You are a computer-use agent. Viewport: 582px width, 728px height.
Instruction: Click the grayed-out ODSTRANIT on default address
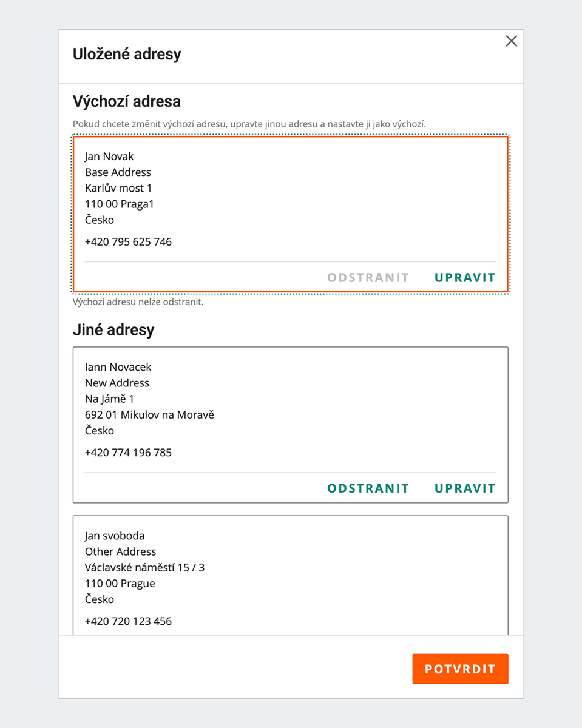(x=368, y=277)
